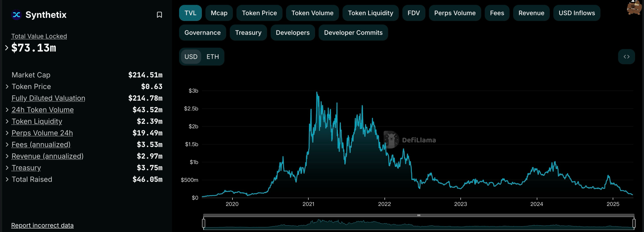Image resolution: width=644 pixels, height=232 pixels.
Task: Click the 2021 label on the chart axis
Action: 308,204
